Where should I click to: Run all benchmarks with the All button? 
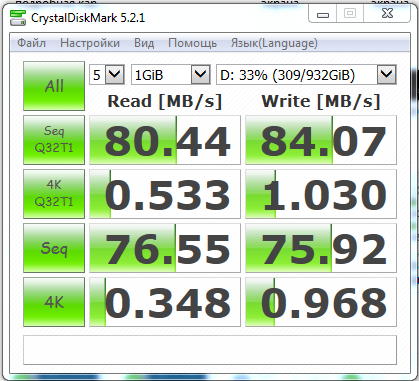pos(54,86)
